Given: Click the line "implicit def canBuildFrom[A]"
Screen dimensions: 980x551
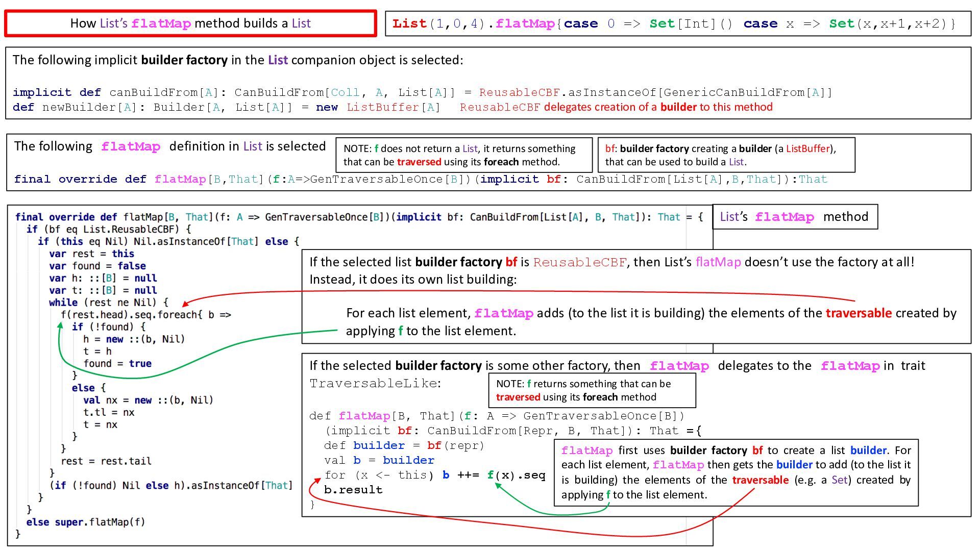Looking at the screenshot, I should [x=423, y=92].
